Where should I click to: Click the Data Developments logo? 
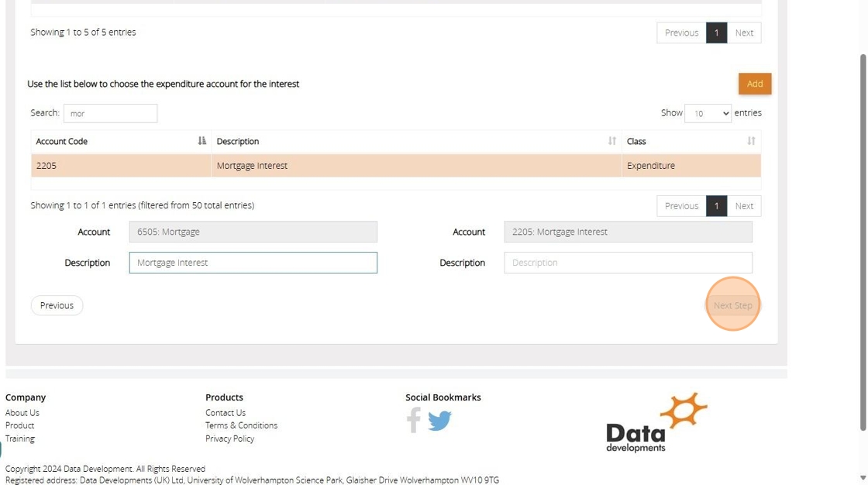click(656, 422)
